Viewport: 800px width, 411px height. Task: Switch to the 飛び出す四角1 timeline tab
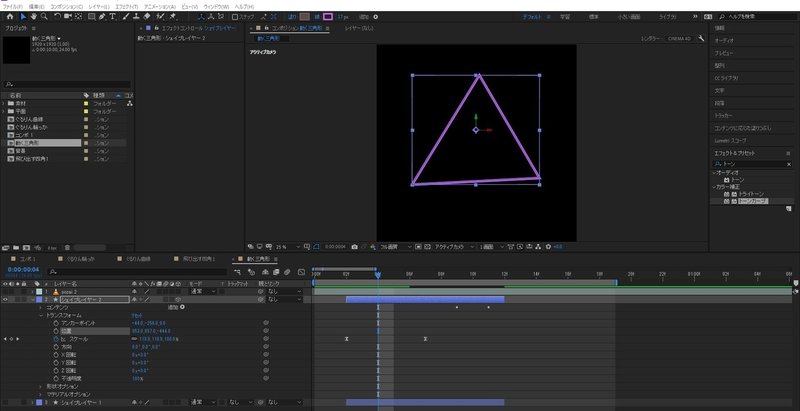[x=198, y=259]
